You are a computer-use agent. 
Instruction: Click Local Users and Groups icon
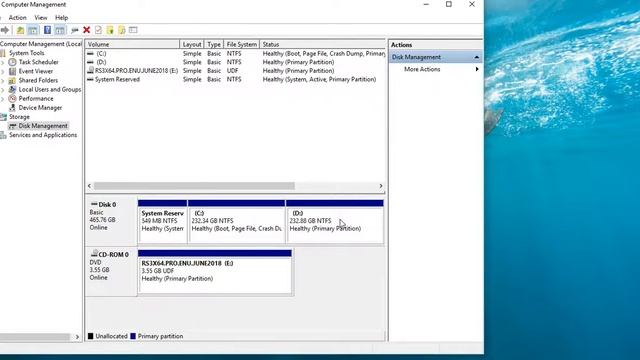click(x=12, y=89)
